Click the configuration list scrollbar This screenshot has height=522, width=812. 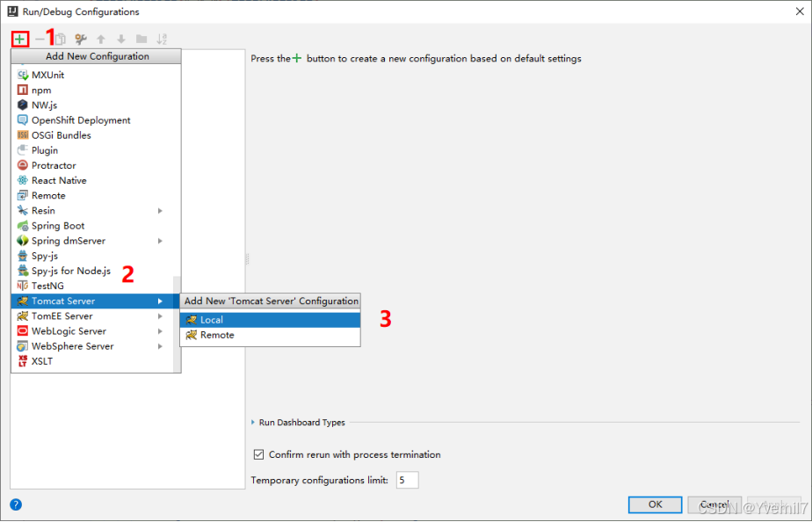[x=178, y=323]
